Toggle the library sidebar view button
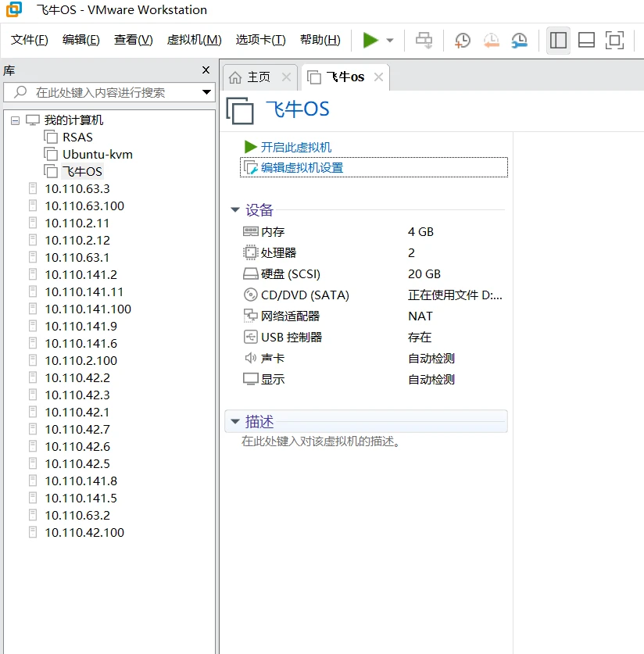The width and height of the screenshot is (644, 654). [558, 41]
